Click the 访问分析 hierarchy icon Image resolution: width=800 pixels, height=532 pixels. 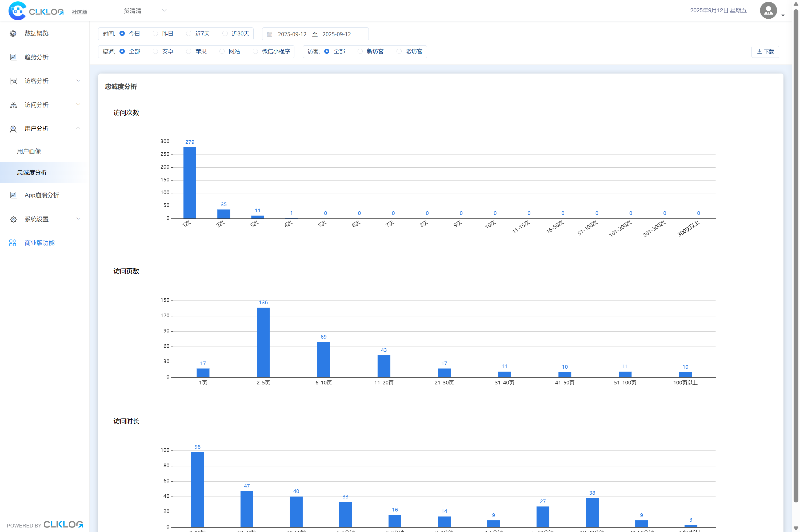(x=13, y=105)
